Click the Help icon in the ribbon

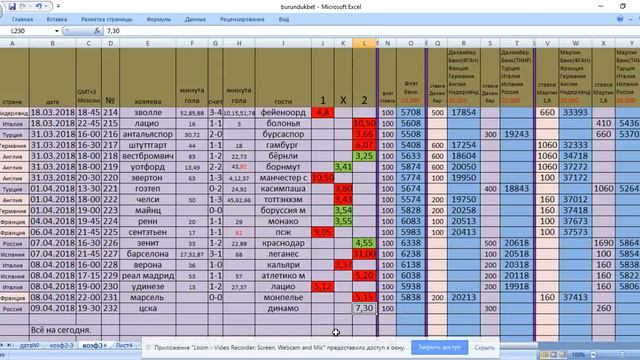click(x=620, y=19)
